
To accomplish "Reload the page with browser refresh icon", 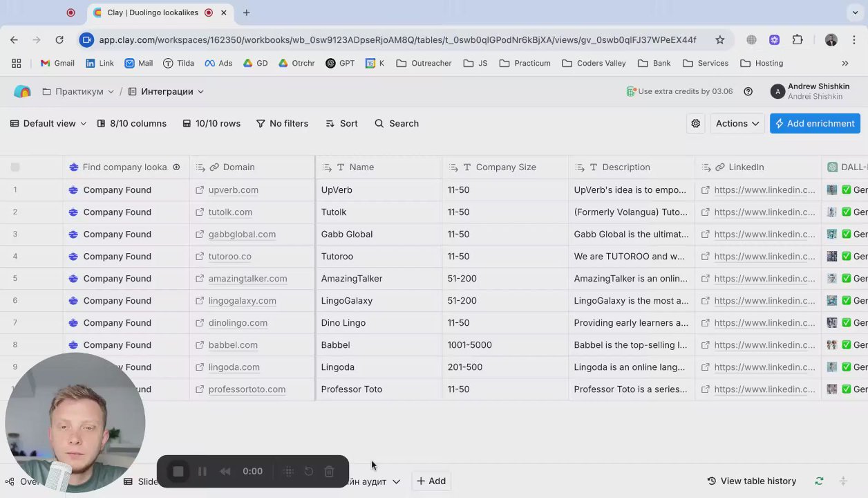I will 59,40.
